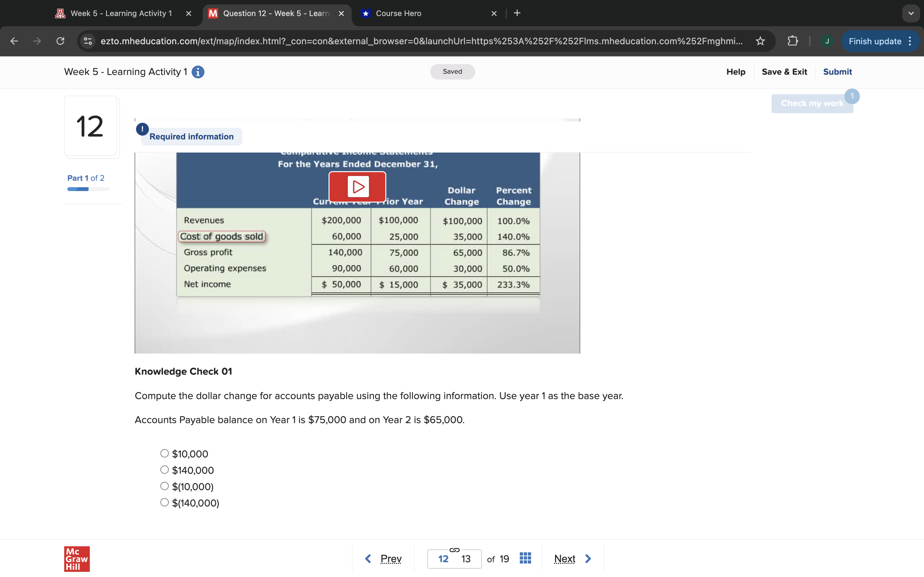Image resolution: width=924 pixels, height=577 pixels.
Task: Select the $10,000 answer option
Action: (165, 453)
